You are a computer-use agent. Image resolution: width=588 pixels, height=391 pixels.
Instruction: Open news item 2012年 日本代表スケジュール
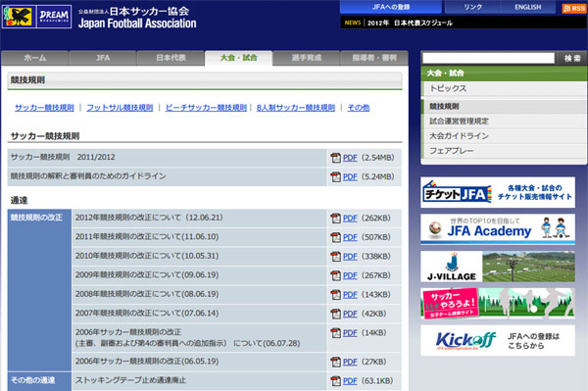pyautogui.click(x=410, y=23)
